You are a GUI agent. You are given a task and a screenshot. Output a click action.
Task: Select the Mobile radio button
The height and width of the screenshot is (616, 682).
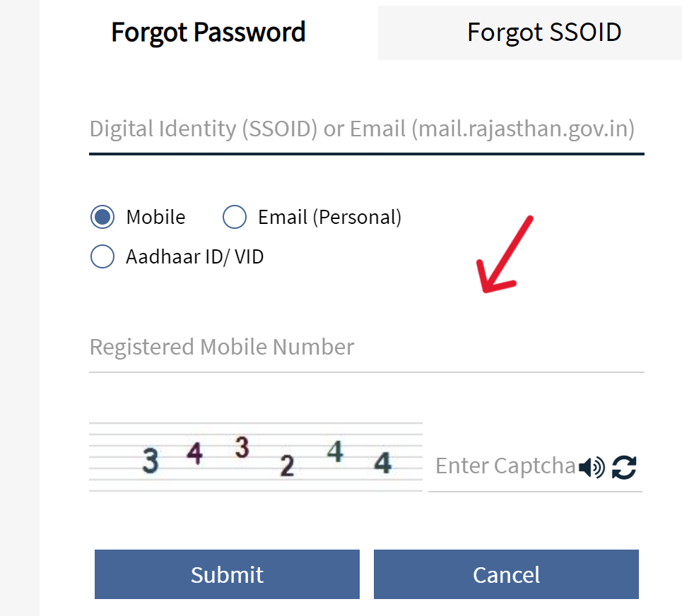point(102,217)
